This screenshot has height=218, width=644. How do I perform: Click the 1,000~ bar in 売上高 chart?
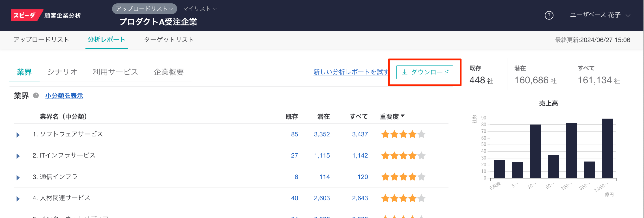tap(607, 148)
